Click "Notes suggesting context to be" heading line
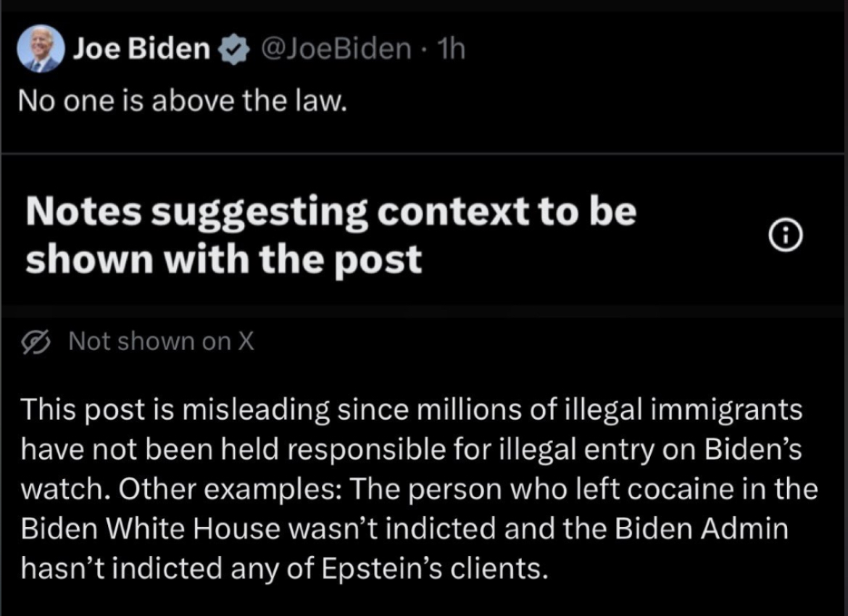 point(331,211)
